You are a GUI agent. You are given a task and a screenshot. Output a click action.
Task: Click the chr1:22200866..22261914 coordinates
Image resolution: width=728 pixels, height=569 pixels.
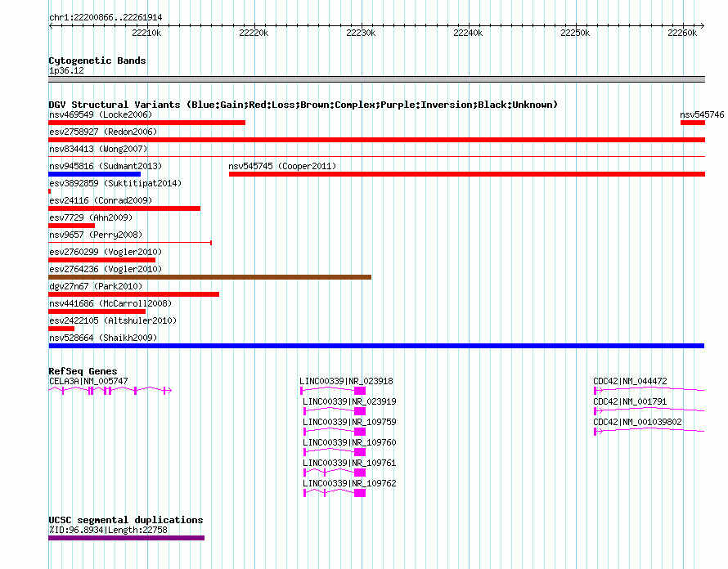coord(106,17)
